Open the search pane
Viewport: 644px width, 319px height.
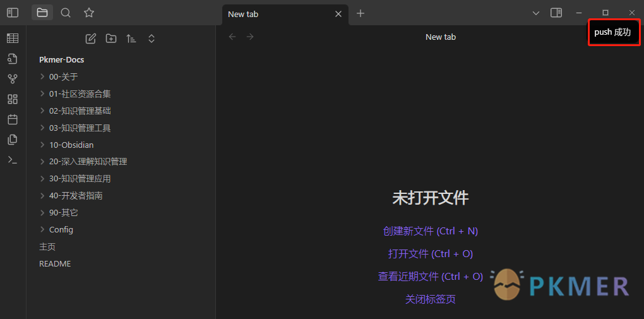coord(66,13)
